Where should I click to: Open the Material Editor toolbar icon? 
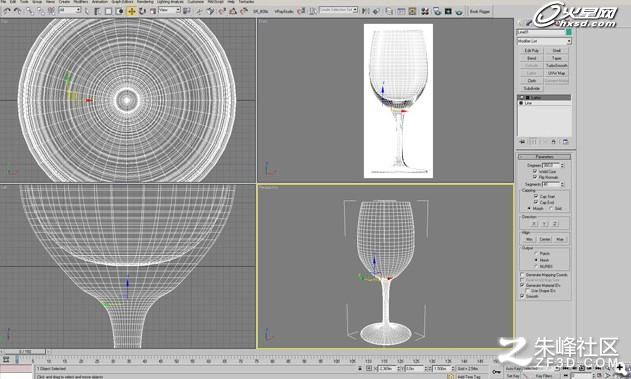pyautogui.click(x=425, y=12)
